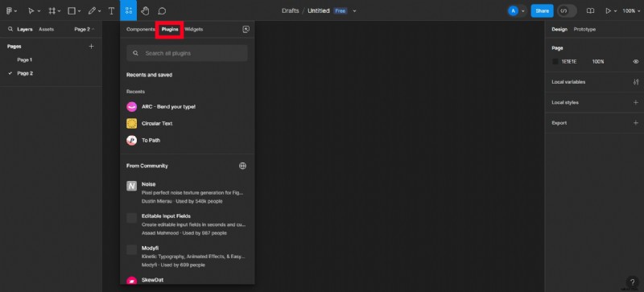Toggle Dev Mode switch

tap(568, 11)
